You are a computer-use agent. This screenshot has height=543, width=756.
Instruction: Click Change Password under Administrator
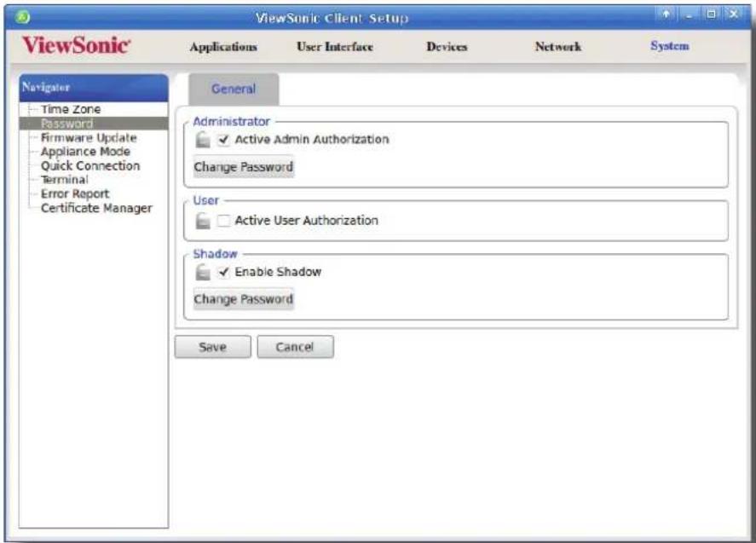[x=244, y=167]
